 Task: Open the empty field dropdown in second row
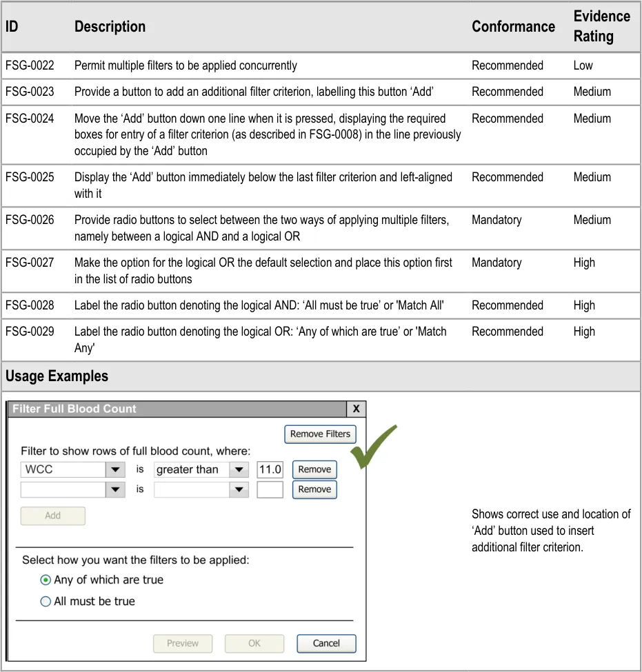click(114, 490)
